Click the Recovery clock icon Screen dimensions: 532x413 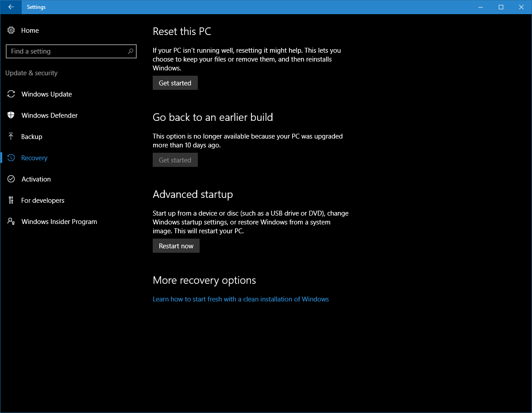(x=11, y=158)
